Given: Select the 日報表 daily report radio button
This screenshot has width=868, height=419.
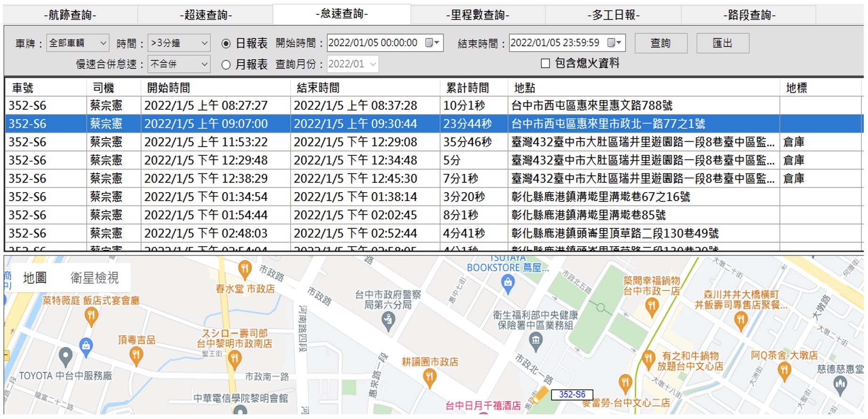Looking at the screenshot, I should [226, 44].
